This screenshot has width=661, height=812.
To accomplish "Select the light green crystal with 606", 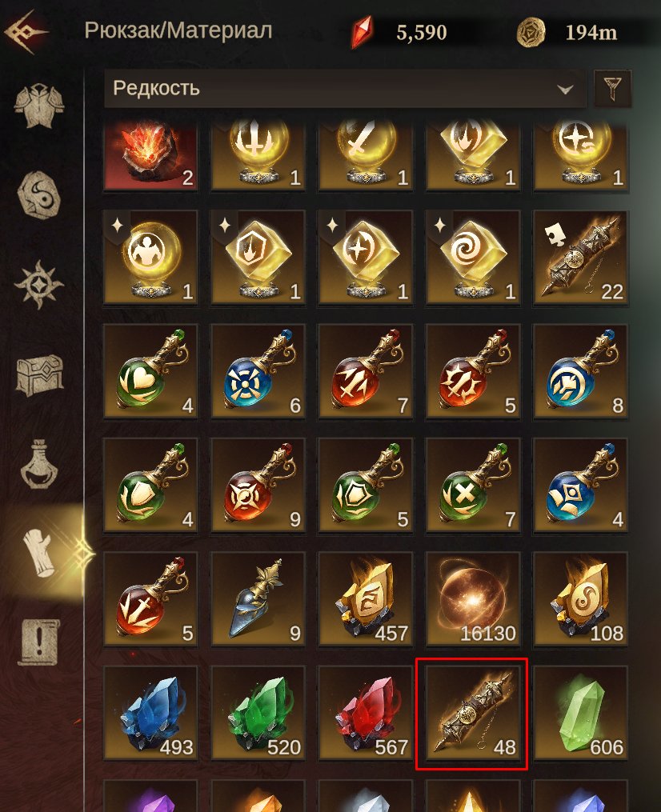I will [581, 713].
